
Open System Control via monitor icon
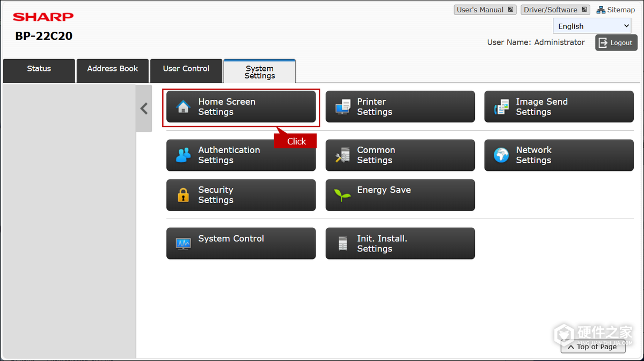[184, 243]
